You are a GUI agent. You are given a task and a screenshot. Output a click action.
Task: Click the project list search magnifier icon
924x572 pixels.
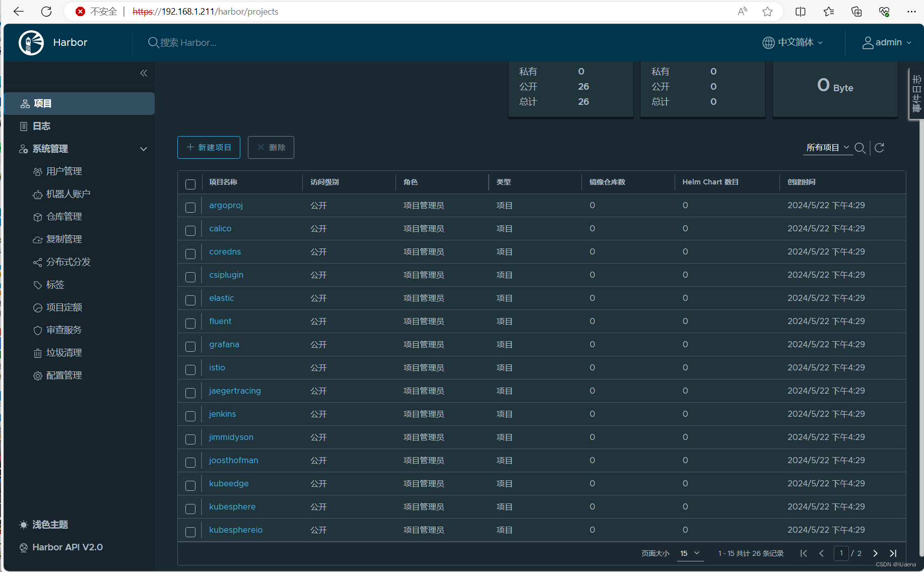tap(860, 148)
